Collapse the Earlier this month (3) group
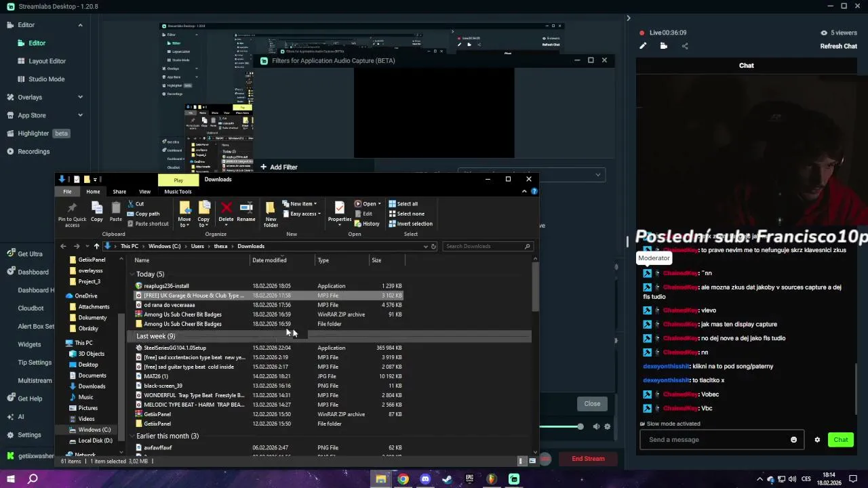 pos(132,436)
